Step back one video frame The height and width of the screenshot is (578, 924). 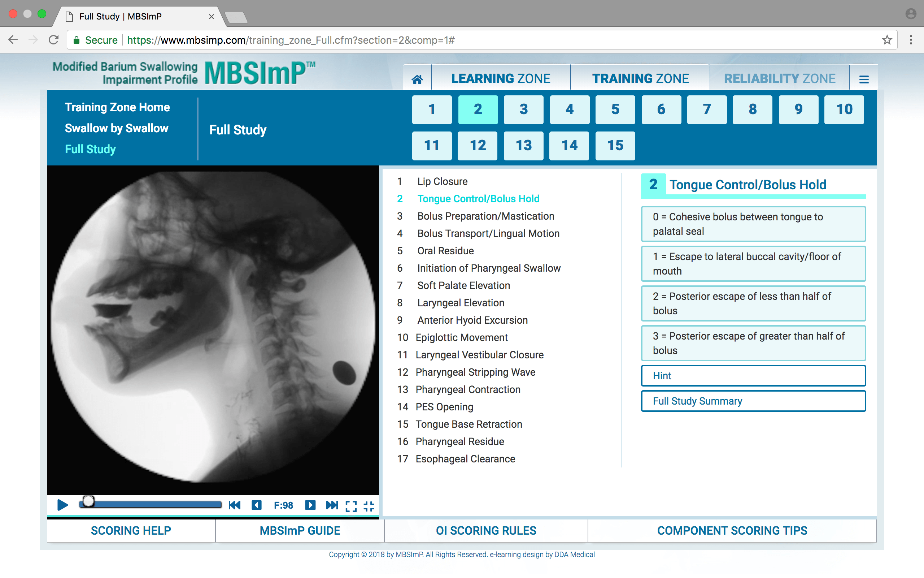(x=257, y=505)
